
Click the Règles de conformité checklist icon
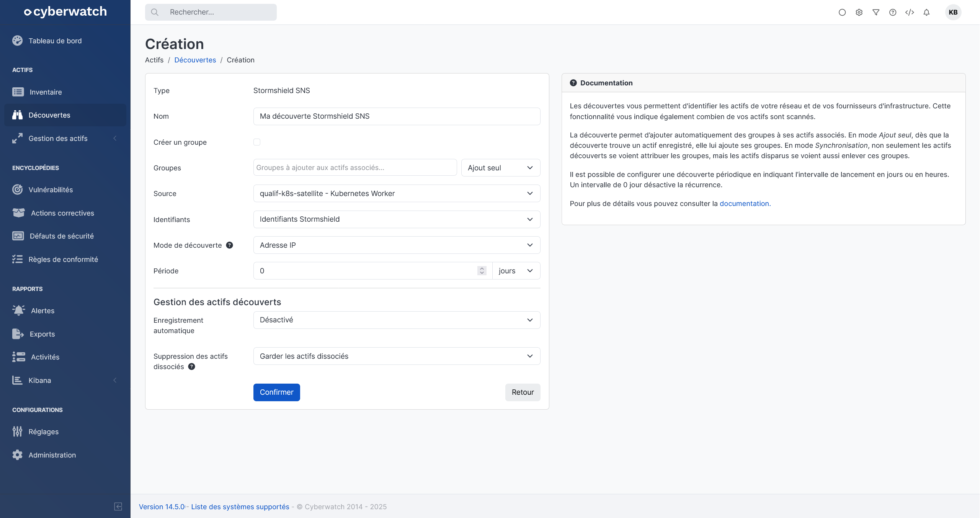17,259
